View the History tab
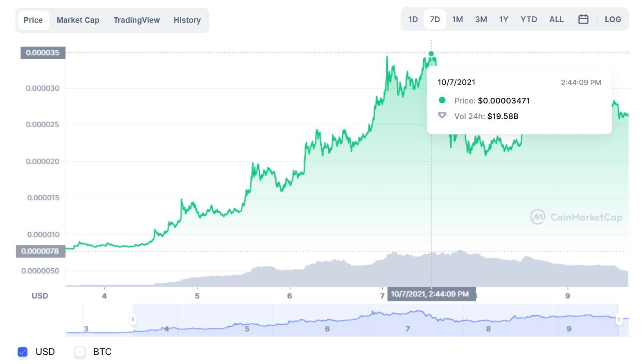The image size is (641, 364). 187,20
